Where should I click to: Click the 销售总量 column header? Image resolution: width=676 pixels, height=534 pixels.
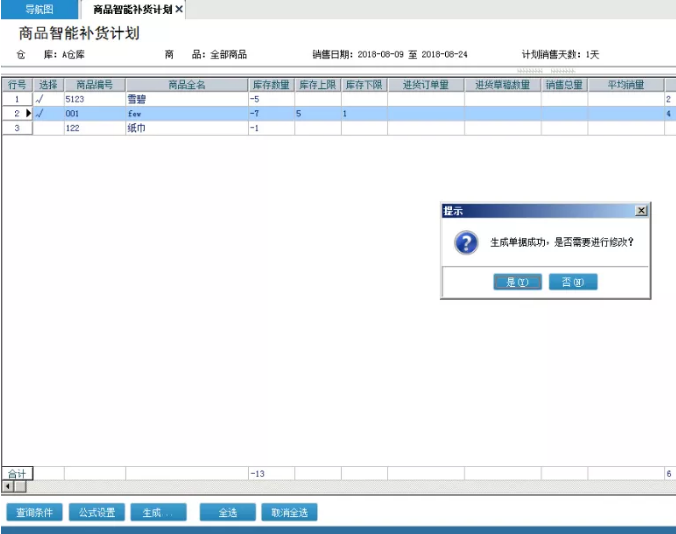tap(564, 85)
